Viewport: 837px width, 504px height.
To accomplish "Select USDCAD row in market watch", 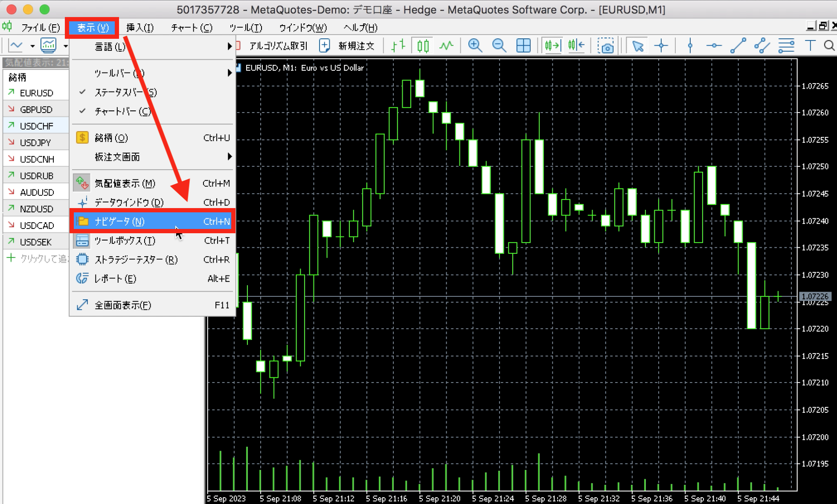I will coord(36,226).
